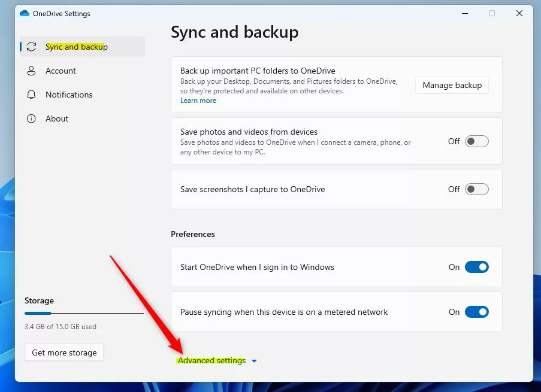The image size is (541, 392).
Task: Click the Get more storage button
Action: (64, 353)
